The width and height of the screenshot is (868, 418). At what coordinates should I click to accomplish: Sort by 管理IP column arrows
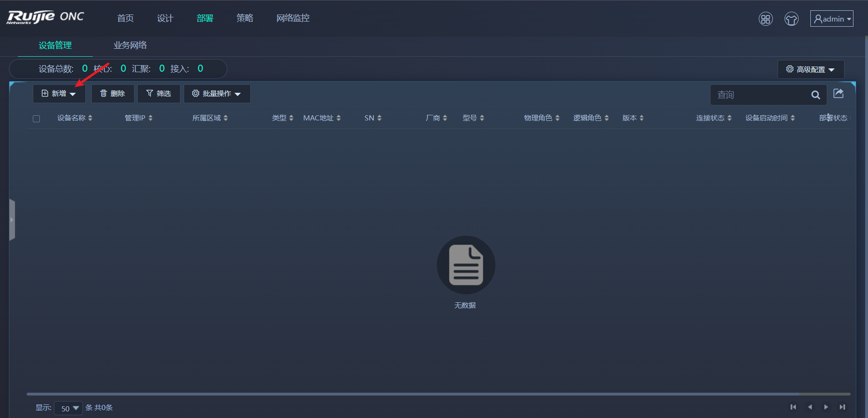coord(150,118)
